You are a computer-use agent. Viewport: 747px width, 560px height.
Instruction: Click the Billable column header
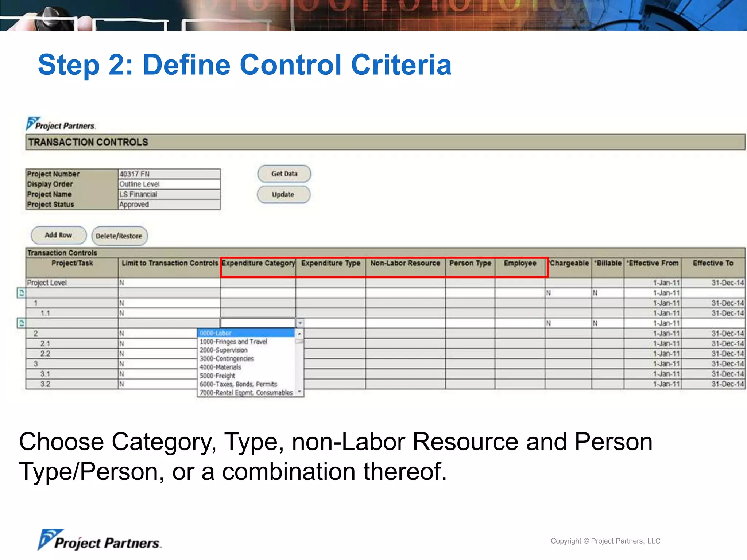point(608,267)
